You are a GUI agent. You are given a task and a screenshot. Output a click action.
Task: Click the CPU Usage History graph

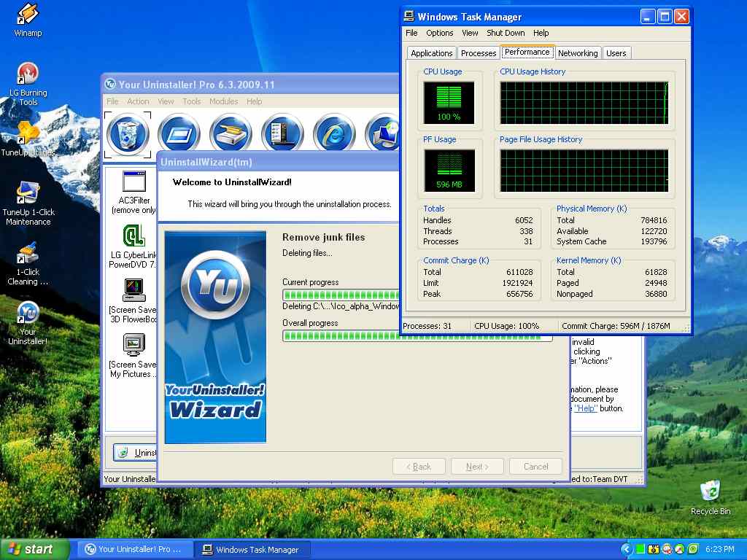point(584,103)
